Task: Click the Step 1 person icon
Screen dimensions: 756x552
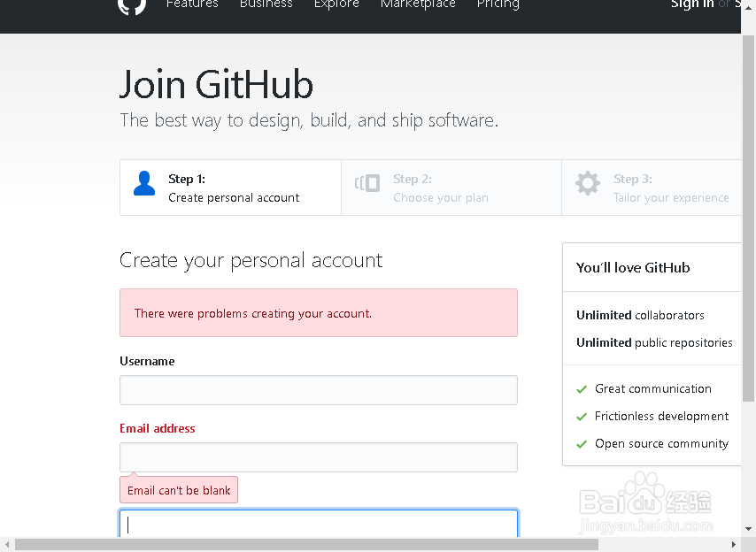Action: [144, 183]
